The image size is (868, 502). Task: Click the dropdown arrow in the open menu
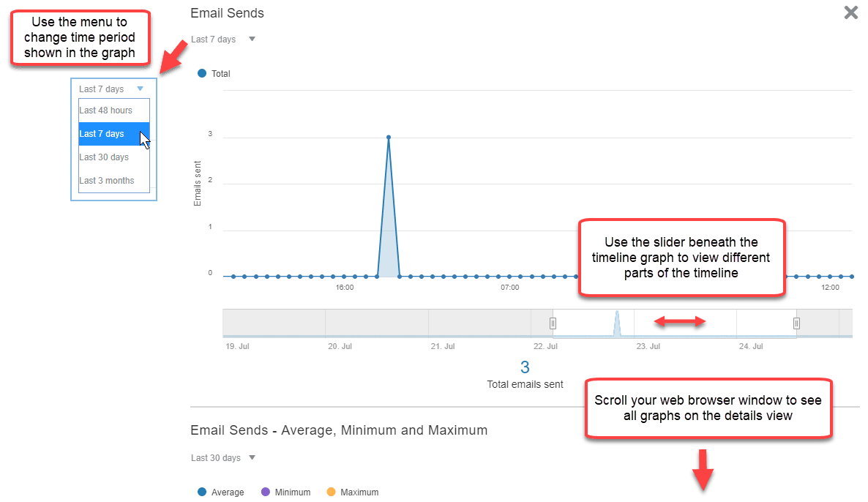141,88
